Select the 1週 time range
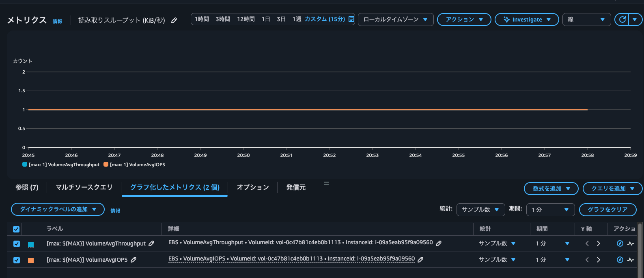644x278 pixels. pyautogui.click(x=297, y=19)
